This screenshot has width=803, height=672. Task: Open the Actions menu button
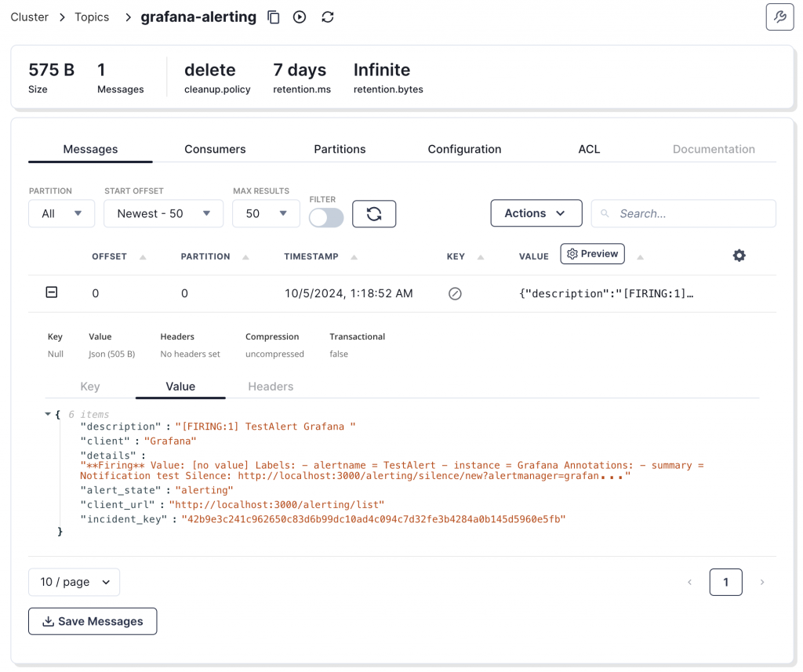pyautogui.click(x=536, y=213)
